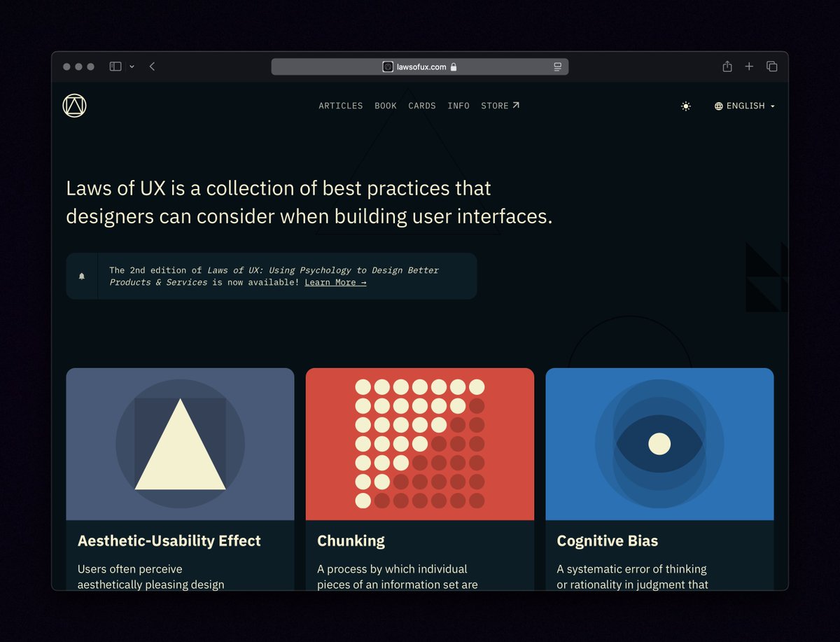Viewport: 840px width, 642px height.
Task: Click the Aesthetic-Usability Effect title
Action: (x=169, y=540)
